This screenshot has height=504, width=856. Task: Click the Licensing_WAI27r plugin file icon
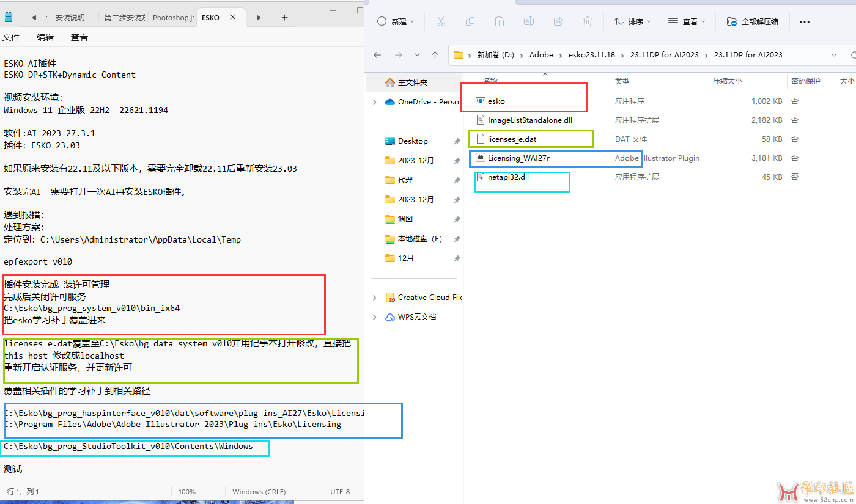click(481, 158)
